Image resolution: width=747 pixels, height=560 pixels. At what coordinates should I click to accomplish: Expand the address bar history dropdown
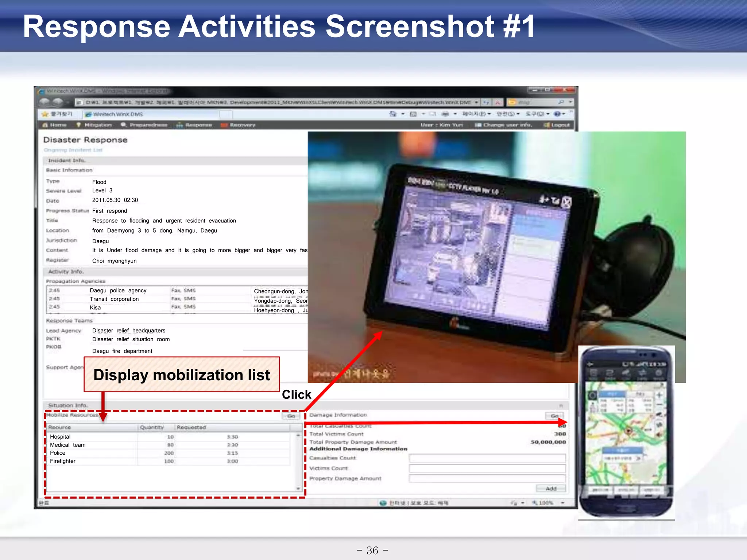[x=476, y=102]
